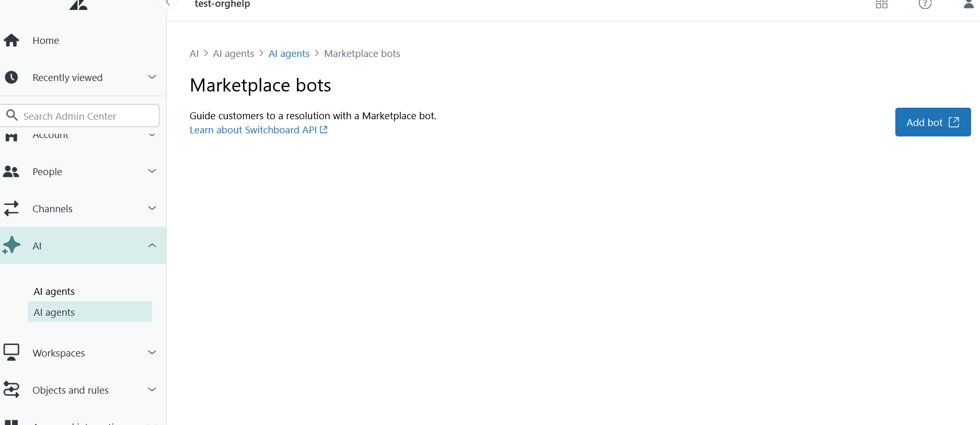
Task: Select the highlighted AI agents submenu item
Action: click(89, 312)
